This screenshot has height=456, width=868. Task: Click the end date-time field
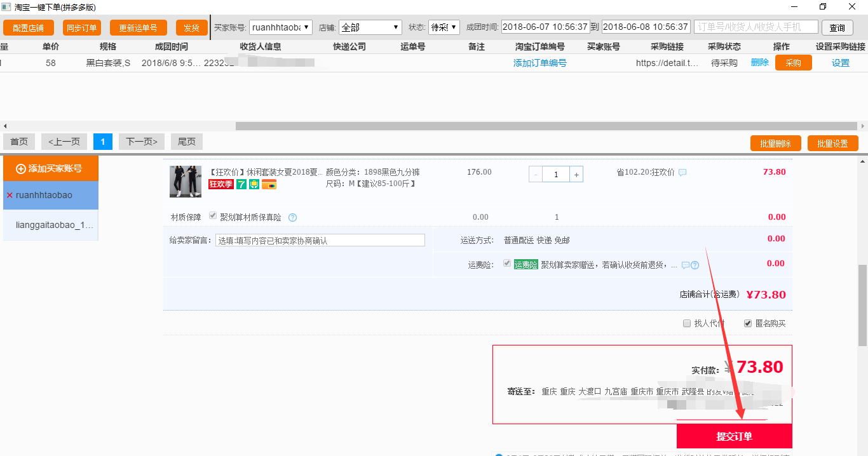646,27
